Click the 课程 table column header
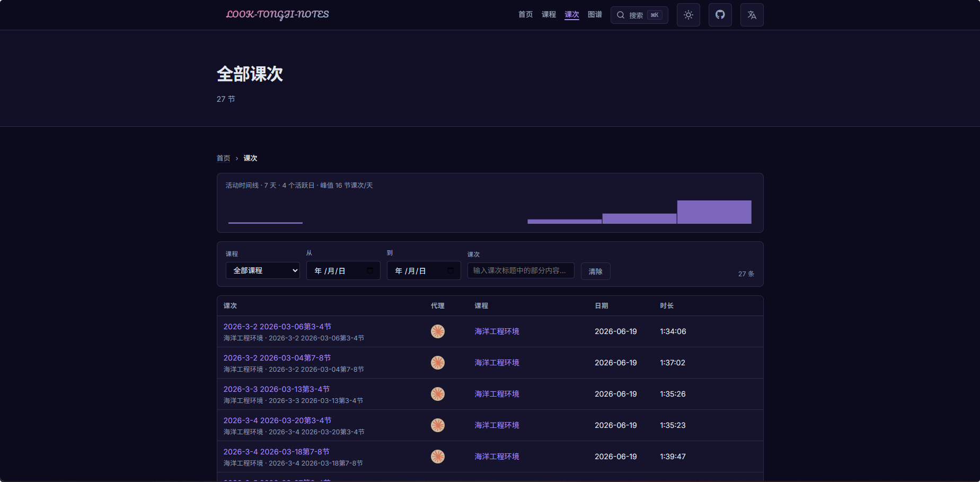Screen dimensions: 980x482 [481, 306]
